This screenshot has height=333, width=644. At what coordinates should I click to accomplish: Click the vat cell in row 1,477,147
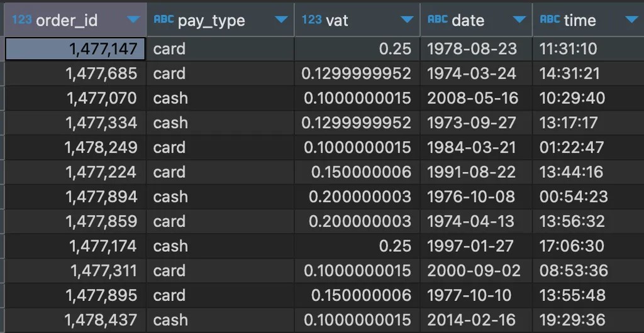pyautogui.click(x=357, y=49)
